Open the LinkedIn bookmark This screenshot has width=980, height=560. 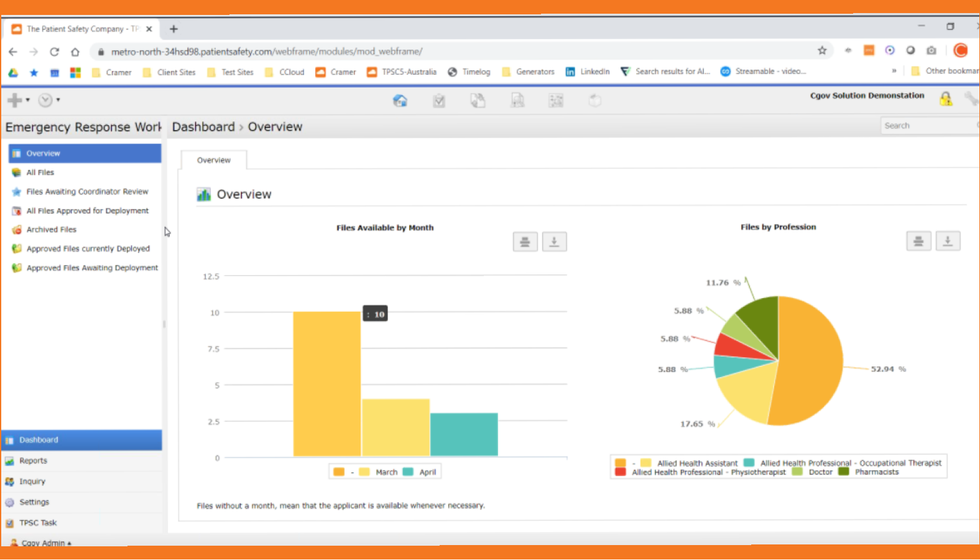tap(588, 72)
